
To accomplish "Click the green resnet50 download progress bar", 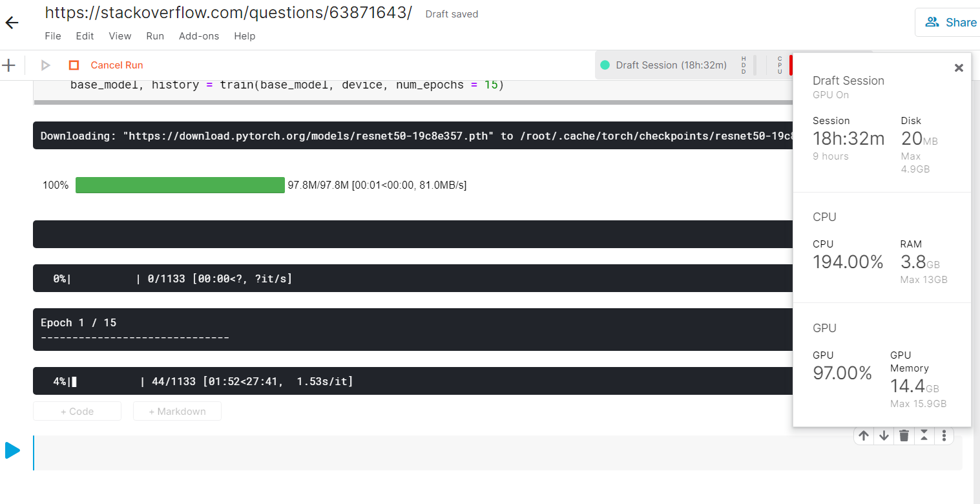I will point(180,185).
